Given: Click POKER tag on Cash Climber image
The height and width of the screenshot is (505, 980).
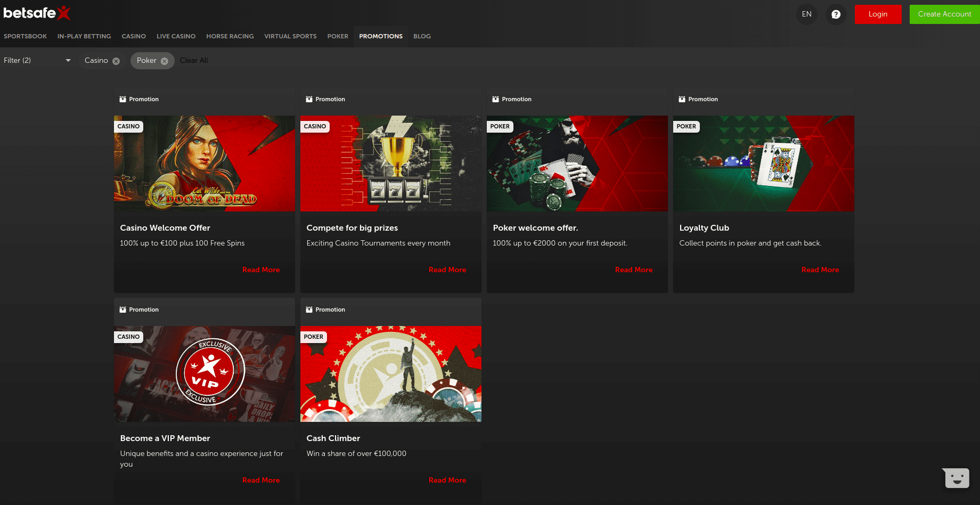Looking at the screenshot, I should point(313,337).
